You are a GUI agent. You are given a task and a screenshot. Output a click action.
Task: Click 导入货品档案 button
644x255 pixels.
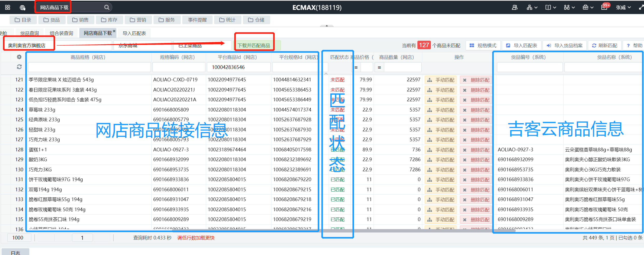pos(564,45)
